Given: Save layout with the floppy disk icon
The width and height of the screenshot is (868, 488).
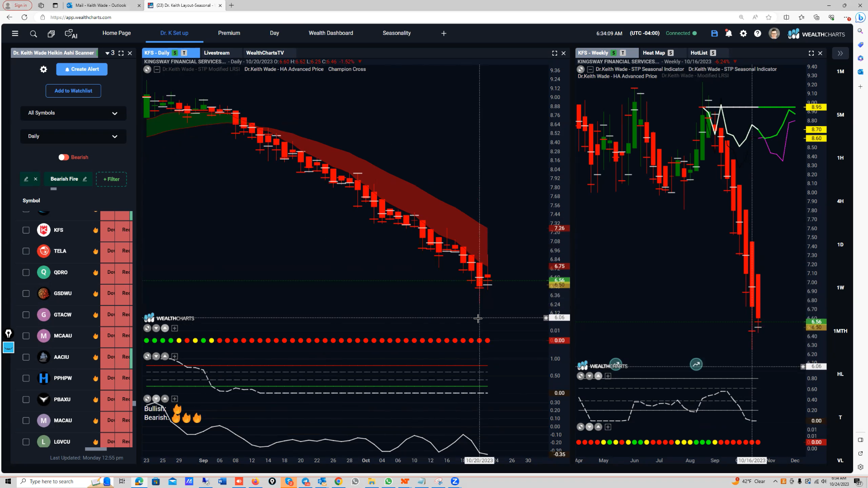Looking at the screenshot, I should pos(714,33).
